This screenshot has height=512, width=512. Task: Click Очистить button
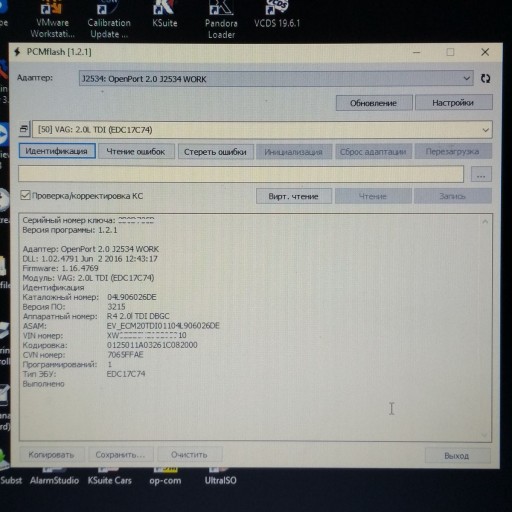pos(189,455)
